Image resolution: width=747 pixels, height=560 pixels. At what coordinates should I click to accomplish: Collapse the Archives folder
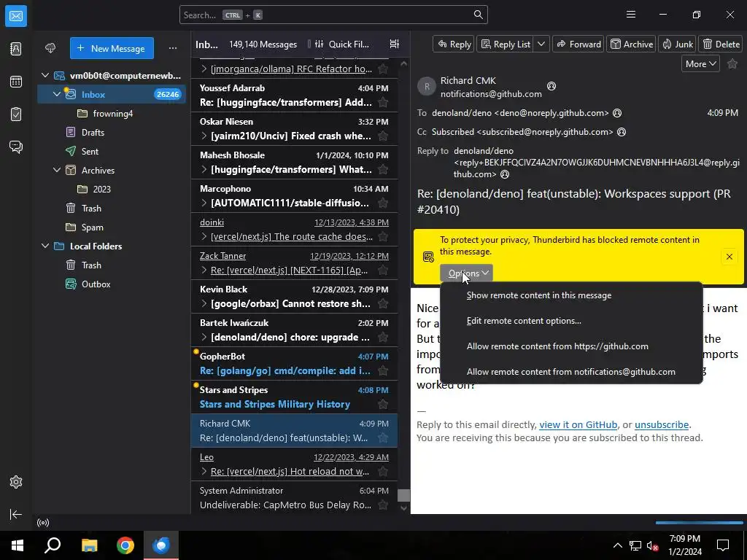pos(57,170)
